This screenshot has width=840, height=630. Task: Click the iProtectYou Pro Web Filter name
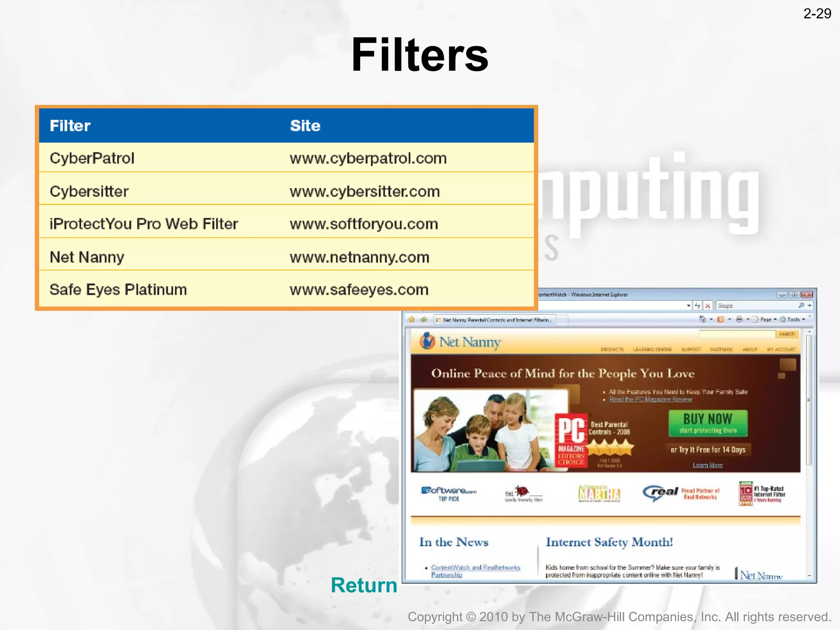144,224
